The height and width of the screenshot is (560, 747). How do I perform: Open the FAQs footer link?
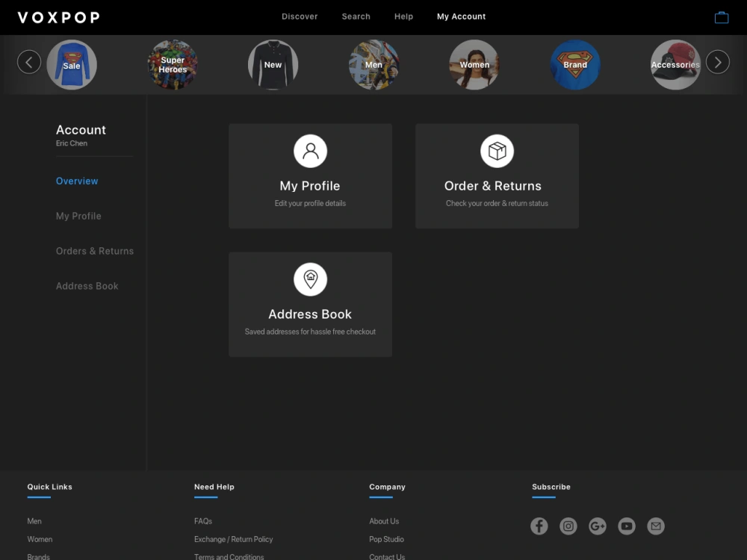[x=203, y=521]
